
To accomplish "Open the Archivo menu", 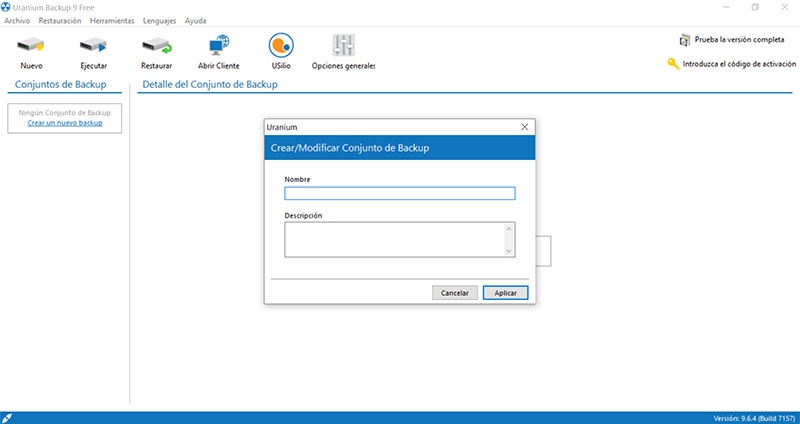I will coord(17,21).
